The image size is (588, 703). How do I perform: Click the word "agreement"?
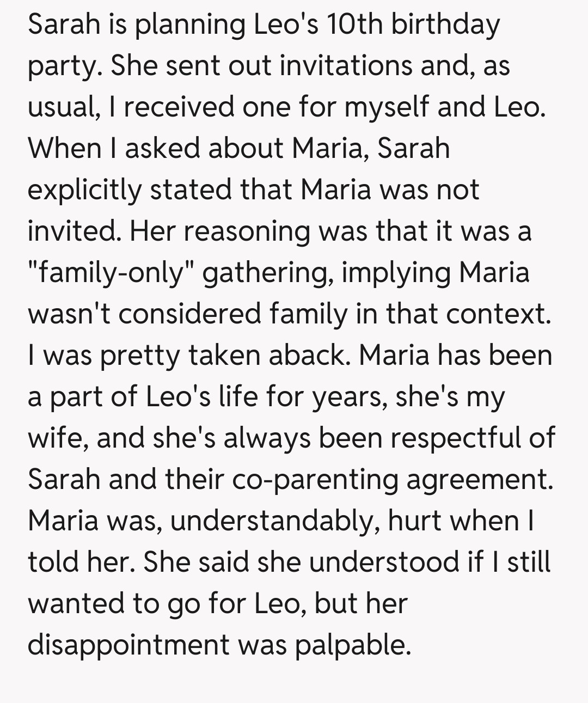[476, 480]
